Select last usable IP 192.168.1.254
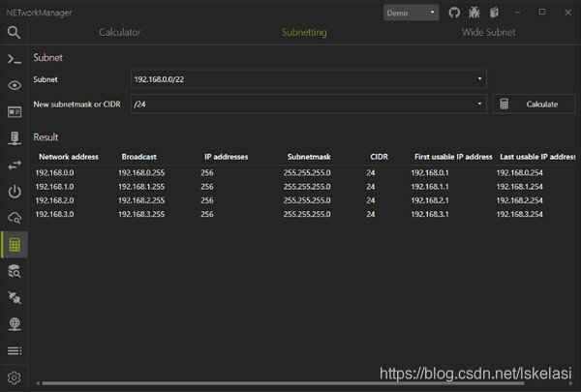Image resolution: width=581 pixels, height=392 pixels. 519,187
